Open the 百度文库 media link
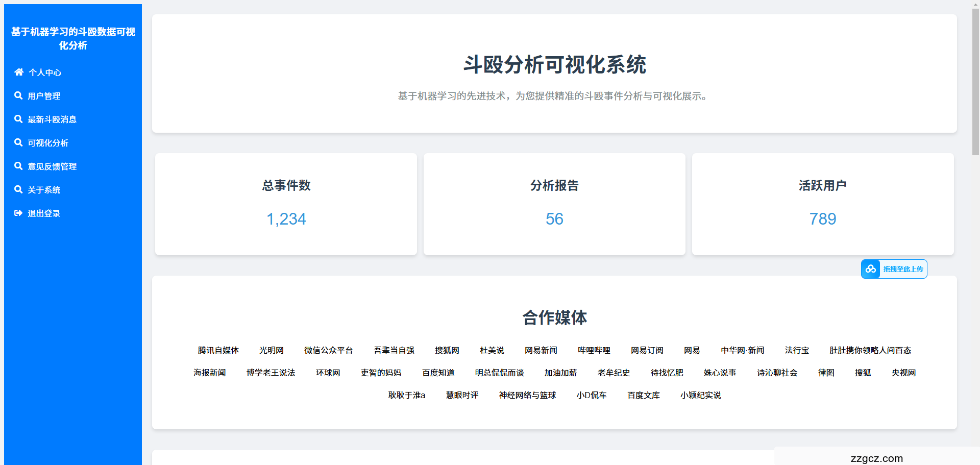980x465 pixels. point(643,395)
